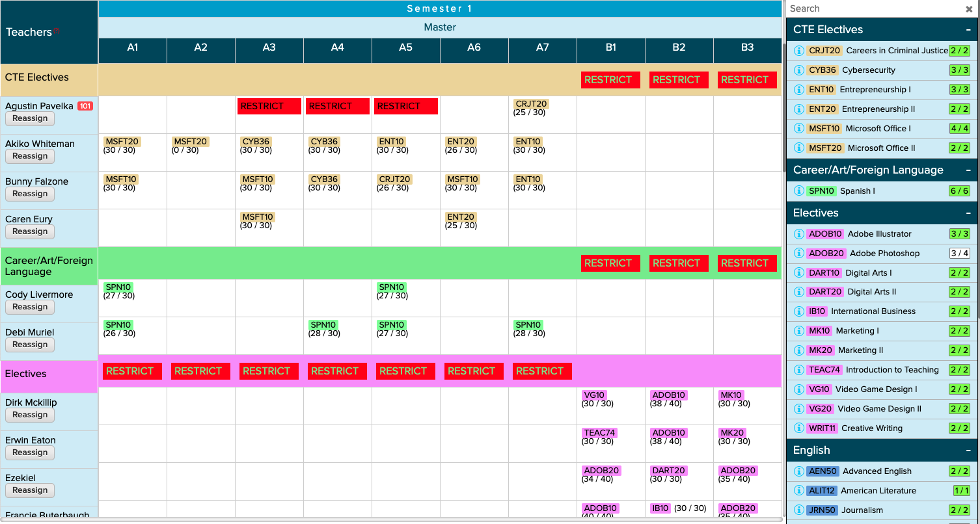Click the 3/4 capacity indicator for ADOB20

(x=961, y=253)
